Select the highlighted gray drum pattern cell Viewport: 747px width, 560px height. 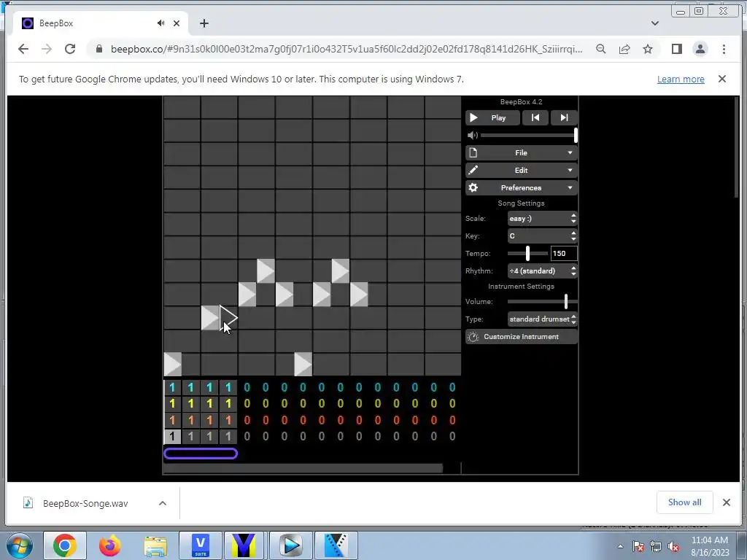pyautogui.click(x=172, y=436)
